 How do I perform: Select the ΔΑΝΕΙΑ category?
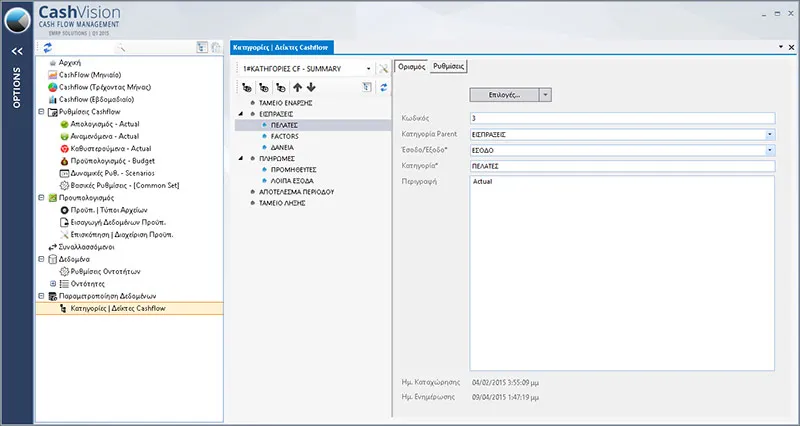(282, 147)
